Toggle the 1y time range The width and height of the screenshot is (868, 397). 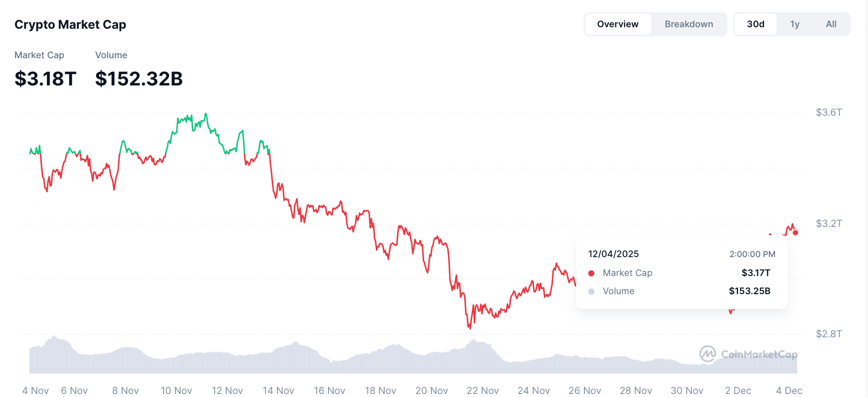tap(795, 24)
